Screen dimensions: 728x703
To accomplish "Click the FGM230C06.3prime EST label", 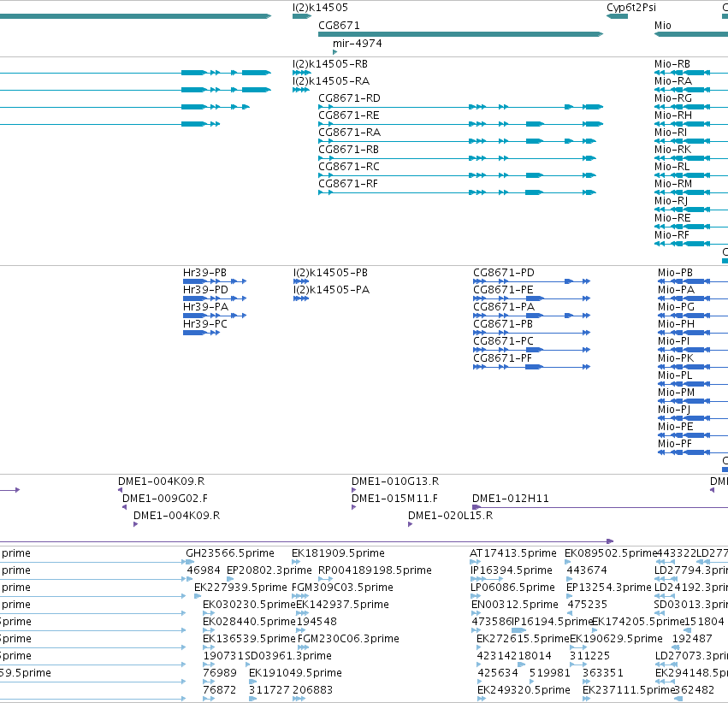I will point(348,639).
